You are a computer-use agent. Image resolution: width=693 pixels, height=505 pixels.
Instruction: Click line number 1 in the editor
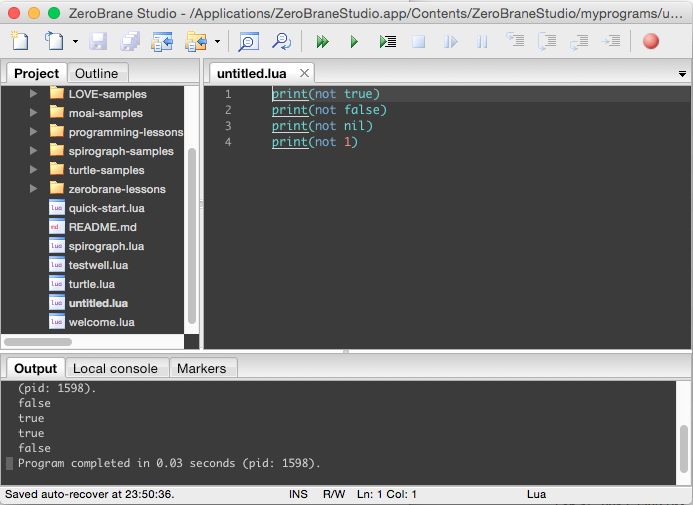coord(228,94)
